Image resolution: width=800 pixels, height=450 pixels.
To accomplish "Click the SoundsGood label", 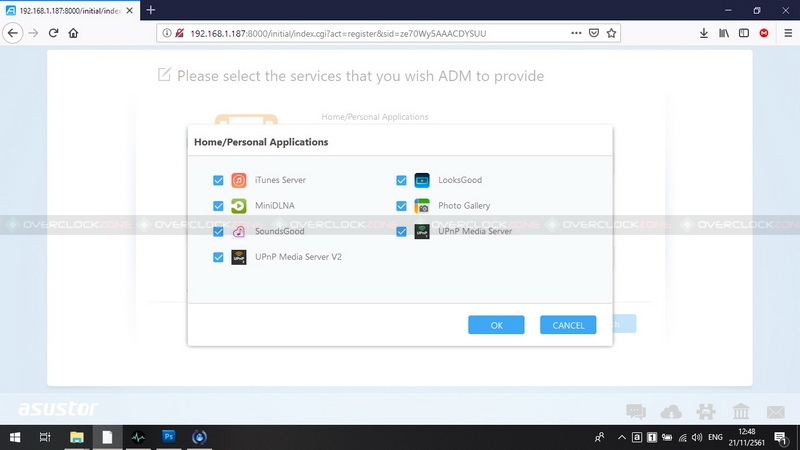I will coord(280,231).
